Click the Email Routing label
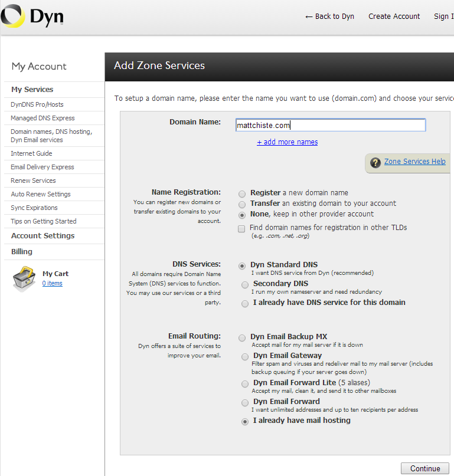This screenshot has height=476, width=454. pyautogui.click(x=194, y=336)
